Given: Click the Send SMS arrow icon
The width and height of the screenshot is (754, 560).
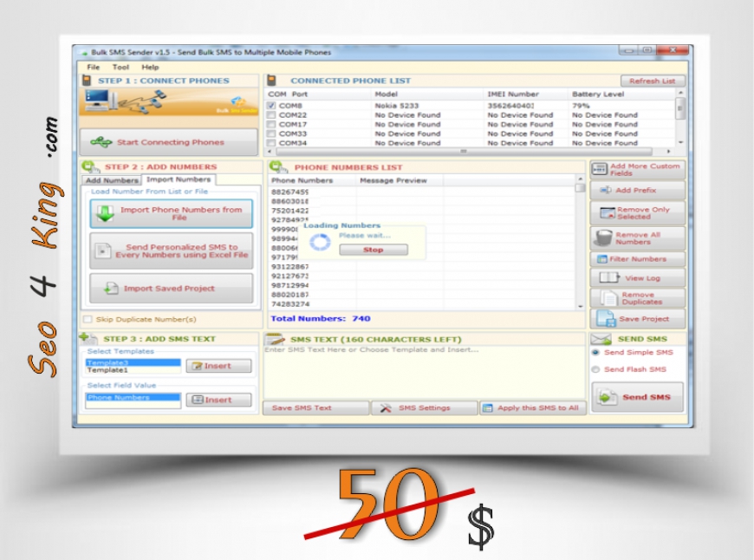Looking at the screenshot, I should (x=607, y=397).
